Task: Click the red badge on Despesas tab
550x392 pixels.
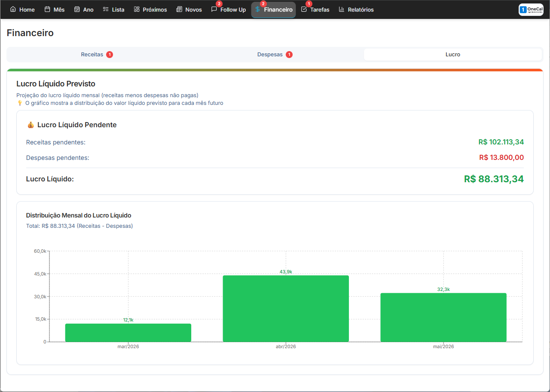Action: [x=289, y=55]
